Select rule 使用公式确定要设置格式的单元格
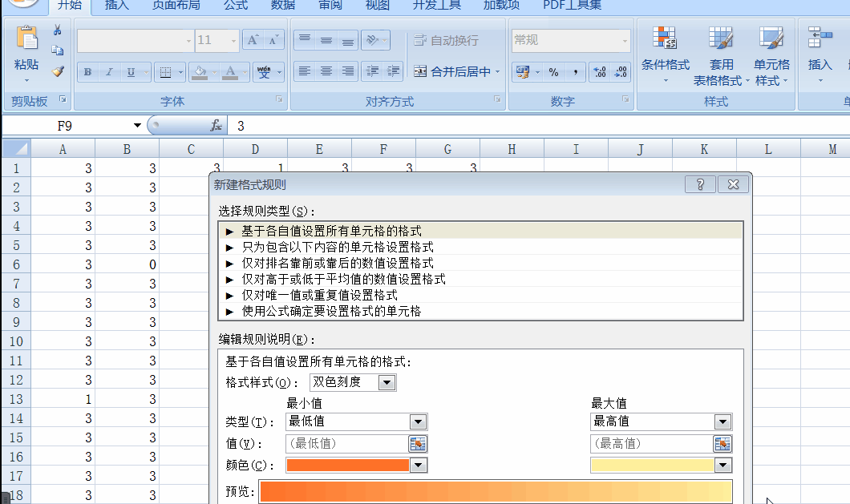This screenshot has width=850, height=504. (480, 311)
